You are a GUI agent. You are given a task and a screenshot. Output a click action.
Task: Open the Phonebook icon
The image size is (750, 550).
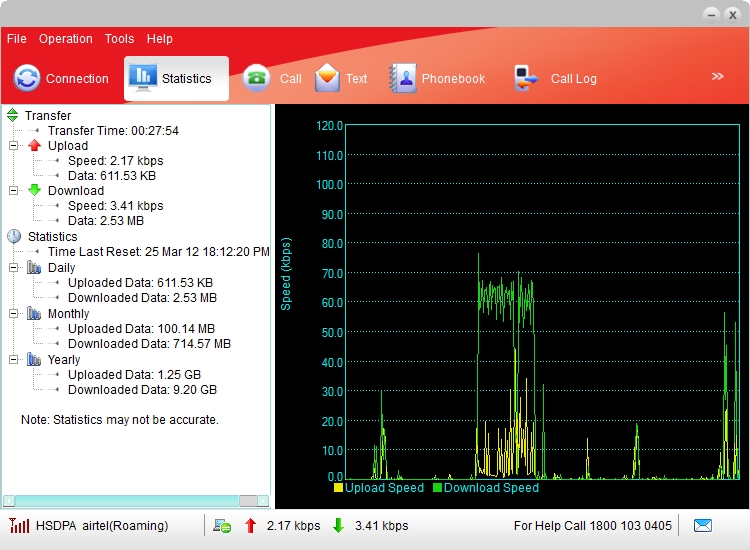pyautogui.click(x=403, y=78)
